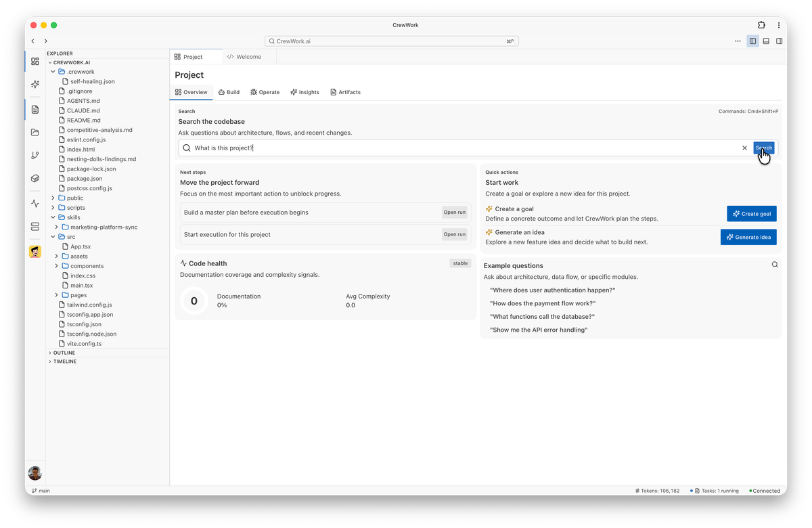812x528 pixels.
Task: Collapse the src folder
Action: 53,237
